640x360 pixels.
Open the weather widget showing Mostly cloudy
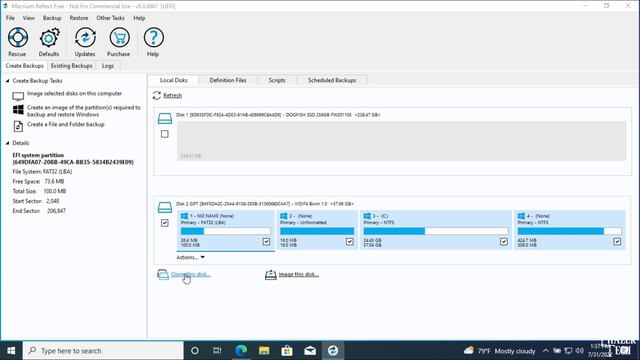[500, 351]
